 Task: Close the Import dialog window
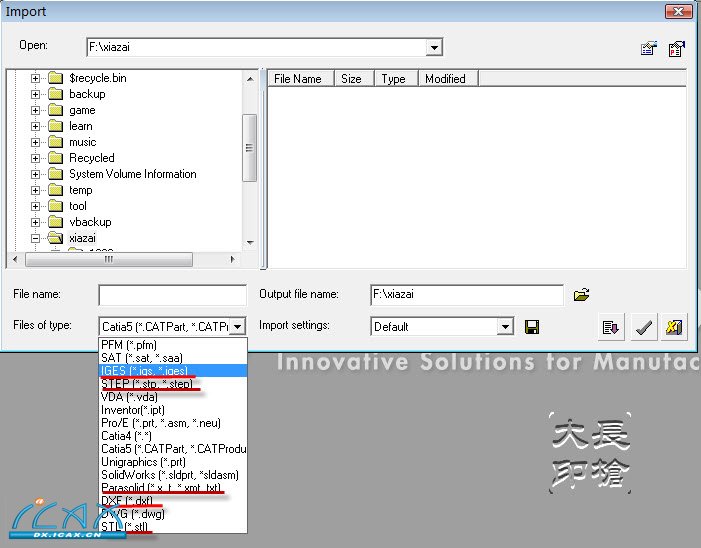(678, 11)
